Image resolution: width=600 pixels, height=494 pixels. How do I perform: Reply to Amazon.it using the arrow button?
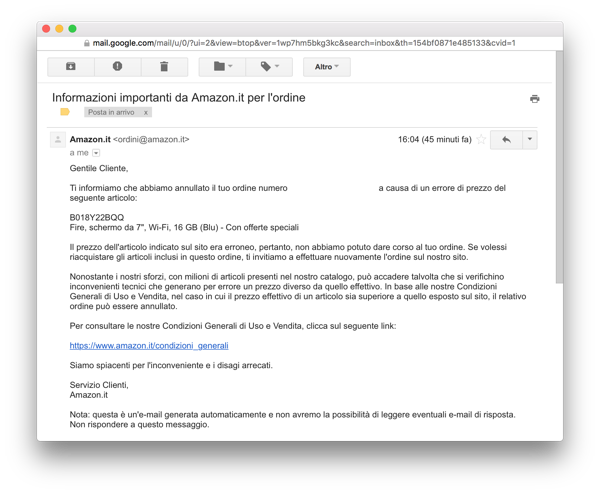pyautogui.click(x=506, y=140)
